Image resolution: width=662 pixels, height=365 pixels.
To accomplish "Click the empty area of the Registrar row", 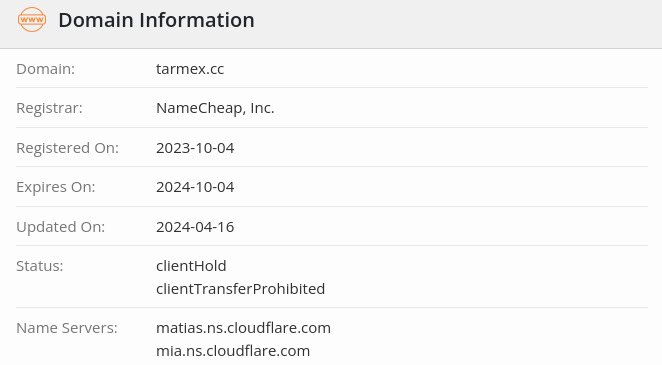I will click(x=460, y=108).
